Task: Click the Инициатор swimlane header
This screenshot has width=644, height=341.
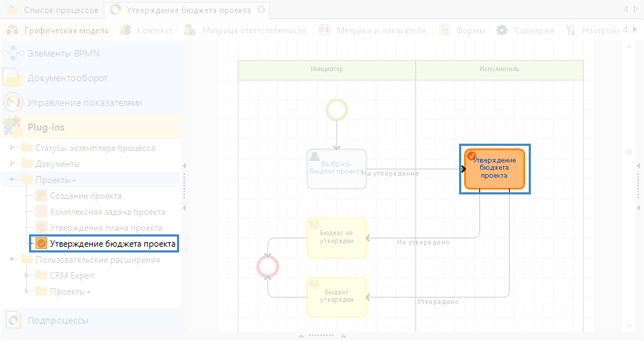Action: coord(326,69)
